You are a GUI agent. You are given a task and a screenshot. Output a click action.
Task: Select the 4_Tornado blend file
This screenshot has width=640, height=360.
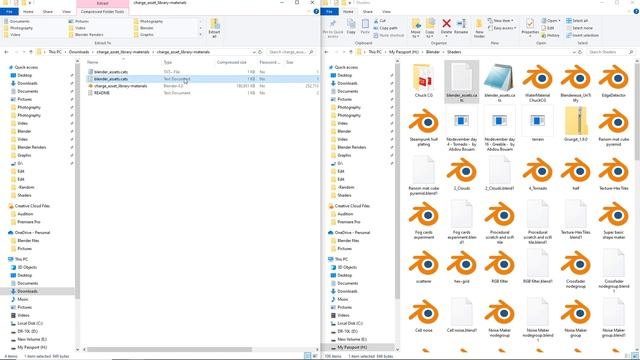click(x=538, y=173)
